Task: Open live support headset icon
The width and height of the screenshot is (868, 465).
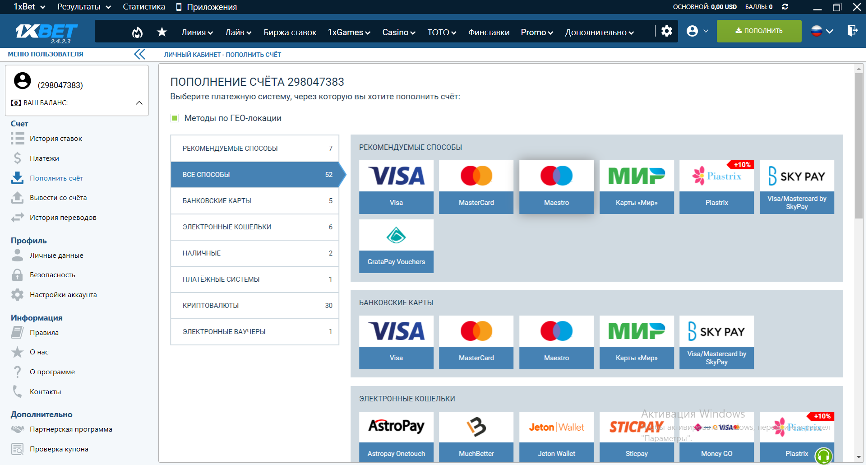Action: 823,456
